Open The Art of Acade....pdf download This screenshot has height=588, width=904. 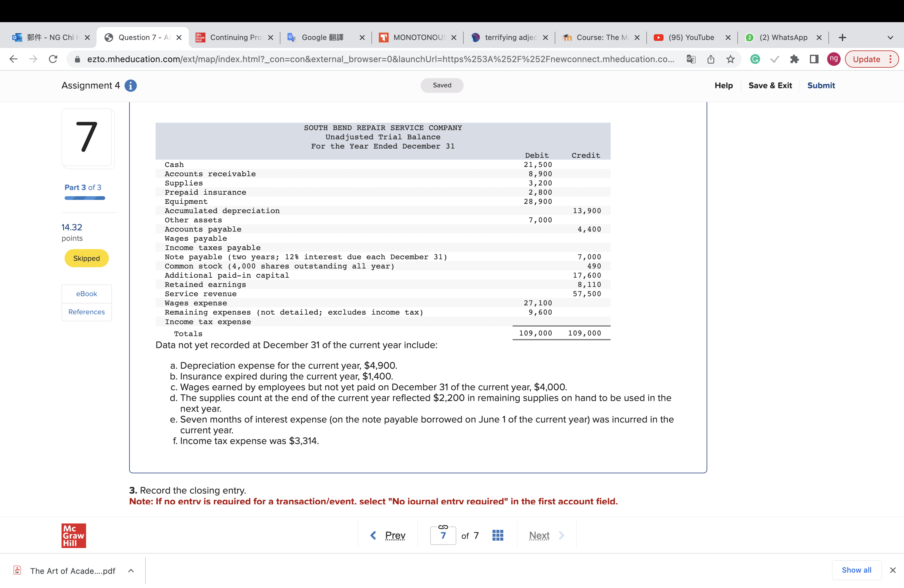tap(73, 570)
